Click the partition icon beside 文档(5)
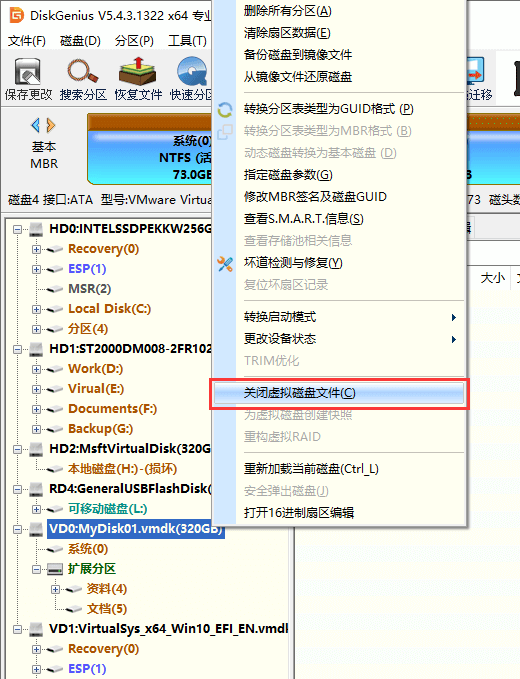This screenshot has height=679, width=520. click(x=74, y=609)
